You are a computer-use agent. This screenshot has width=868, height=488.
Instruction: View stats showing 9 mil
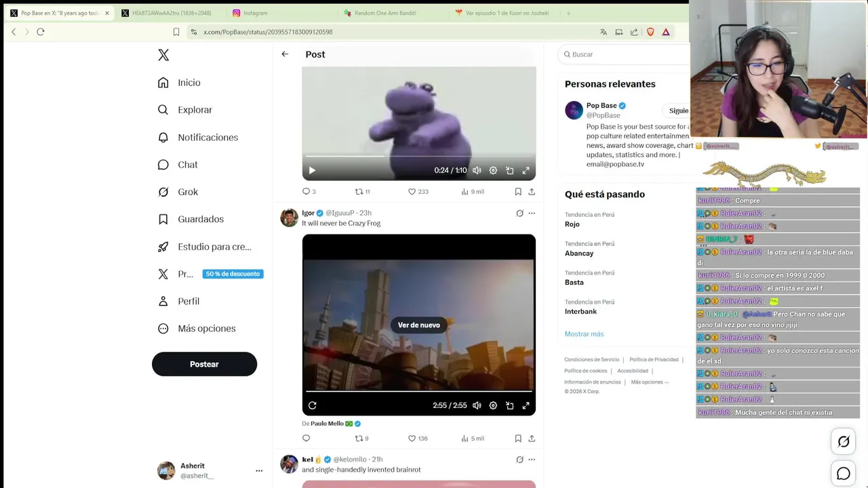(x=473, y=192)
